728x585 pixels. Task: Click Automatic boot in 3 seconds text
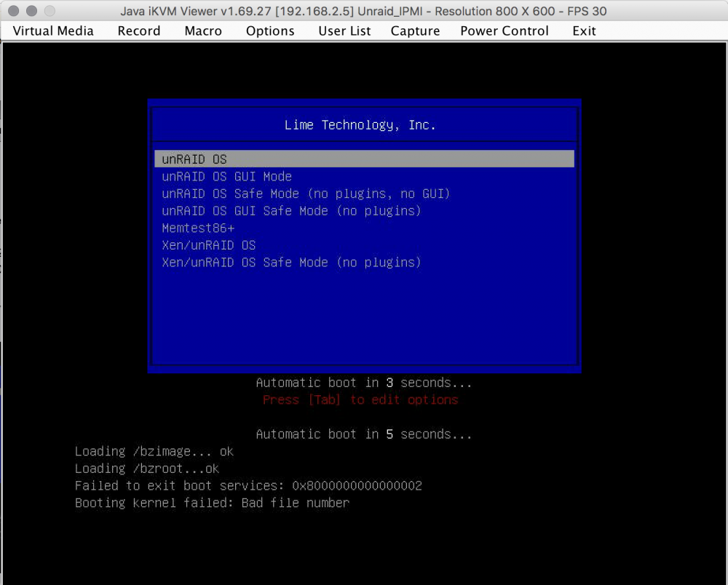pos(364,382)
